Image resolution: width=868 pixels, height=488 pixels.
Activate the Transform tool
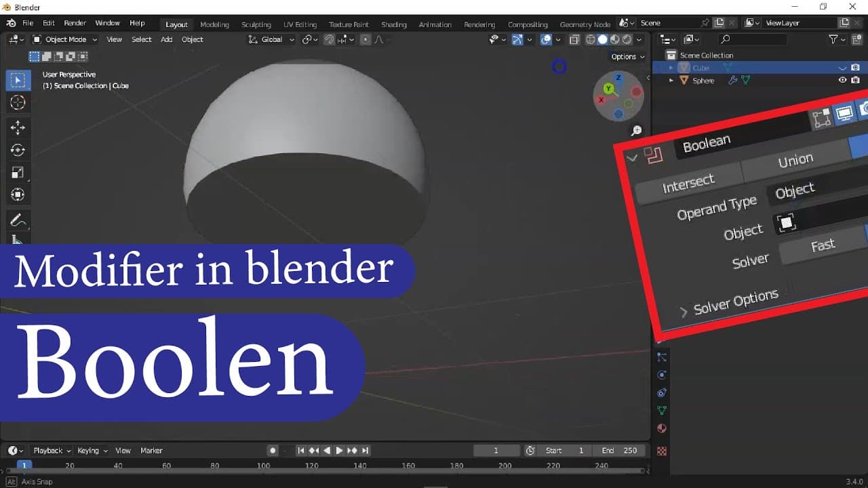18,195
